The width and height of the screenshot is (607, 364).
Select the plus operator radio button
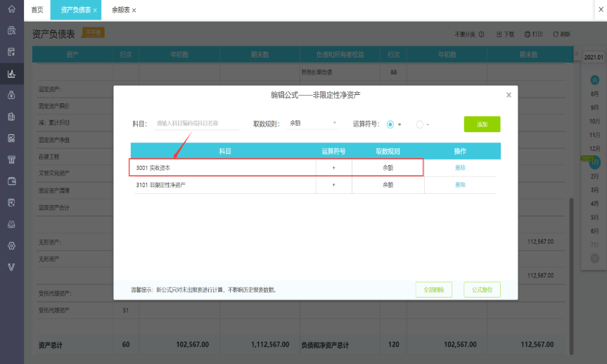pyautogui.click(x=390, y=124)
